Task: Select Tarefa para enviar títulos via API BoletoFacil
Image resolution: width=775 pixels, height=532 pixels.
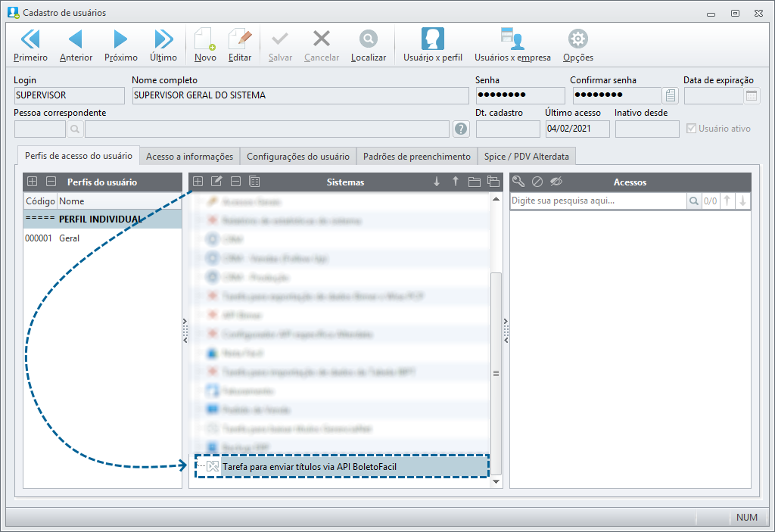Action: click(x=309, y=467)
